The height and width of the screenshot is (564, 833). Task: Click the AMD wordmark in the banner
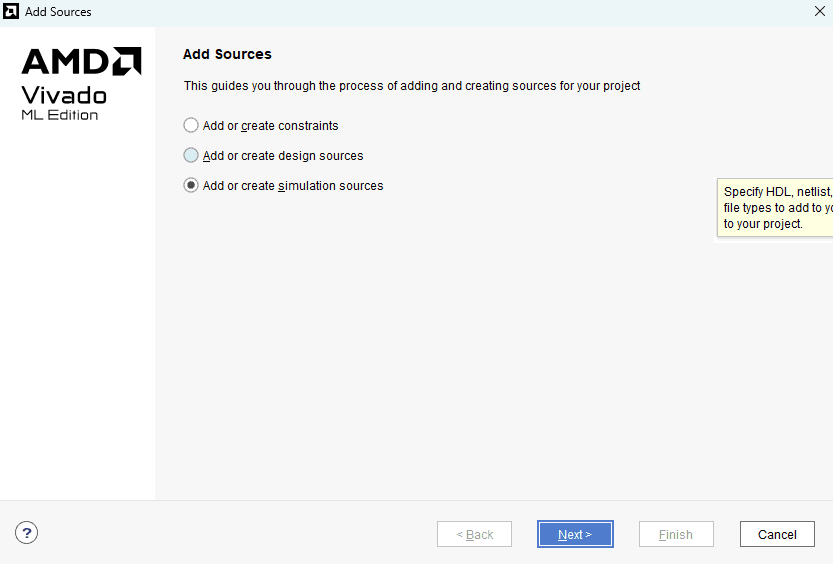pyautogui.click(x=66, y=62)
